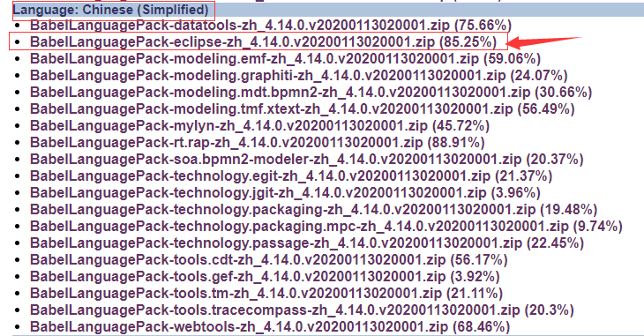Image resolution: width=644 pixels, height=336 pixels.
Task: Click the BabelLanguagePack-mylyn-zh zip link
Action: click(228, 126)
